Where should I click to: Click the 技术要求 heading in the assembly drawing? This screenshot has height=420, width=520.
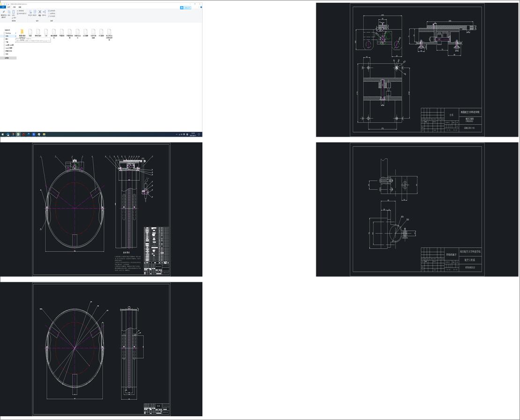coord(126,252)
